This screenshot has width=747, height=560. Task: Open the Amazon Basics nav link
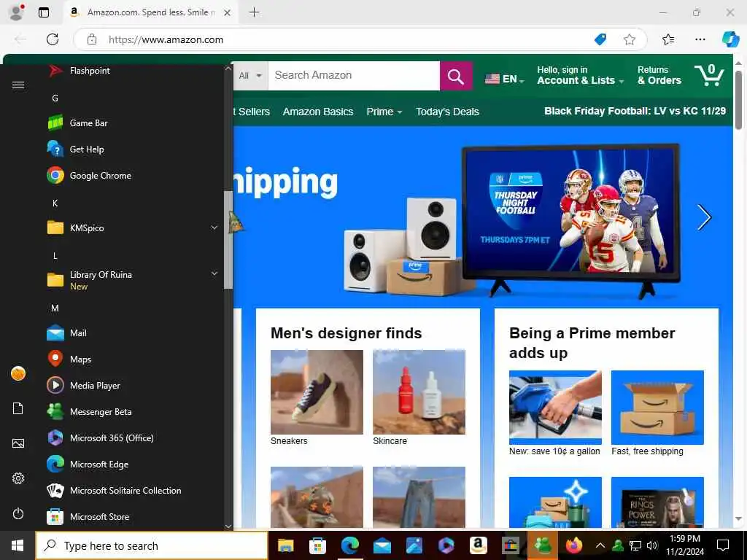coord(318,112)
